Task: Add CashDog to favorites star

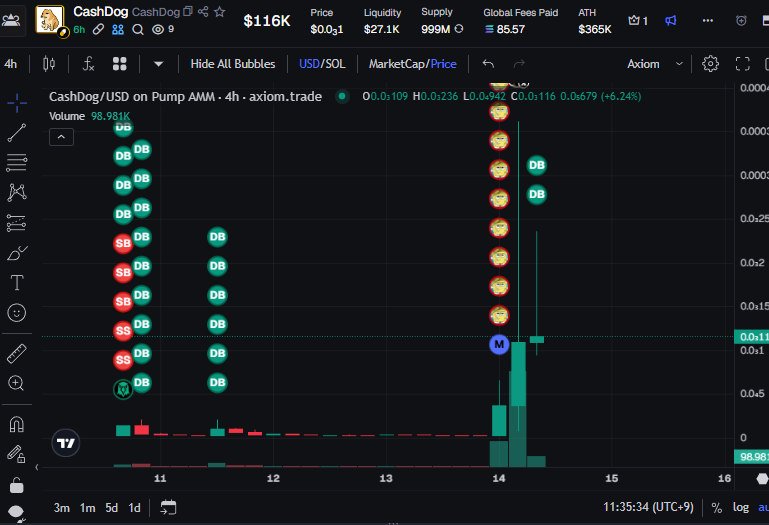Action: (x=220, y=11)
